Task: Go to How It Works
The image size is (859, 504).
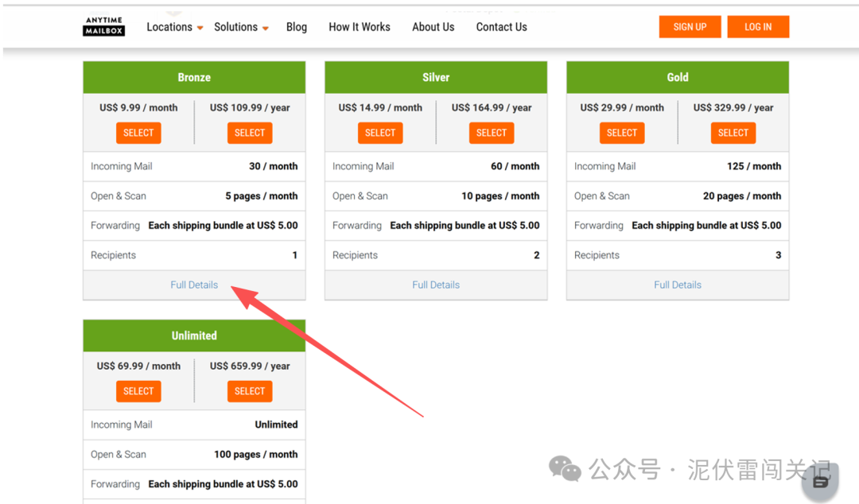Action: coord(360,27)
